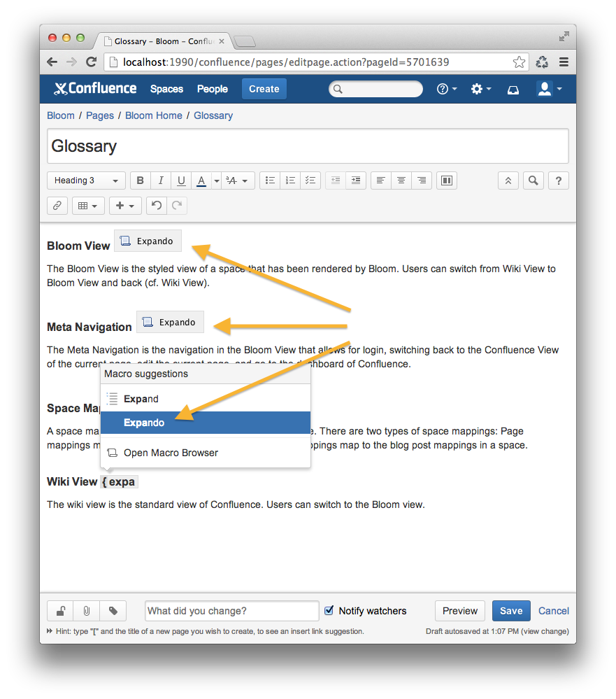Insert a bullet list

pyautogui.click(x=270, y=181)
